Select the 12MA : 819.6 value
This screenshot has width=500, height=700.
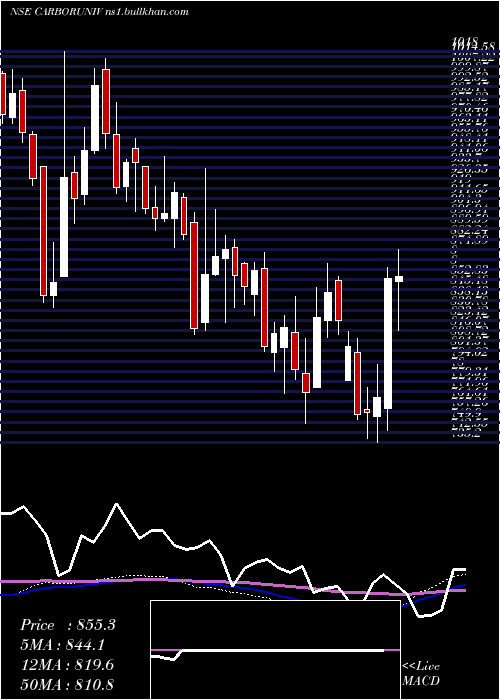pyautogui.click(x=67, y=665)
